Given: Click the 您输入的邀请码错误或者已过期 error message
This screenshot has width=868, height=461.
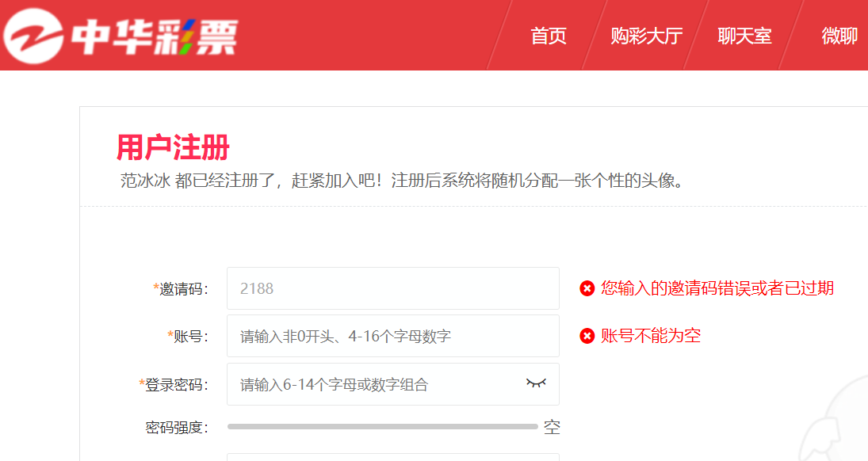Looking at the screenshot, I should (717, 288).
